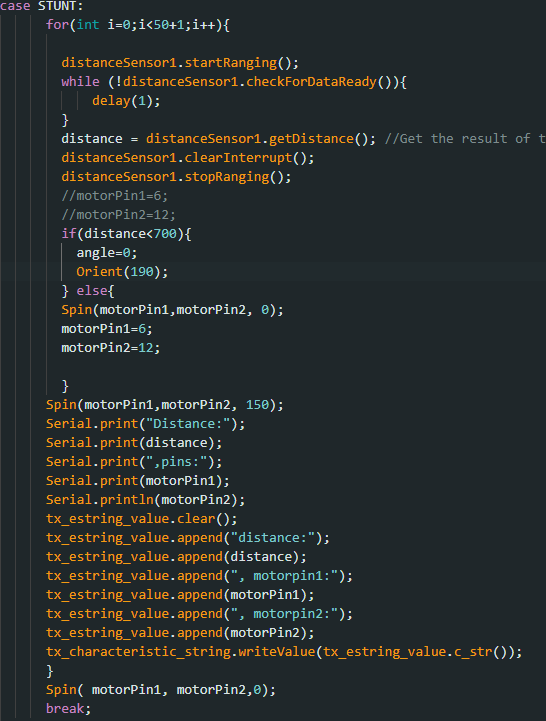Click 'Spin( motorPin1, motorPin2,0);' line
This screenshot has width=546, height=721.
[161, 690]
